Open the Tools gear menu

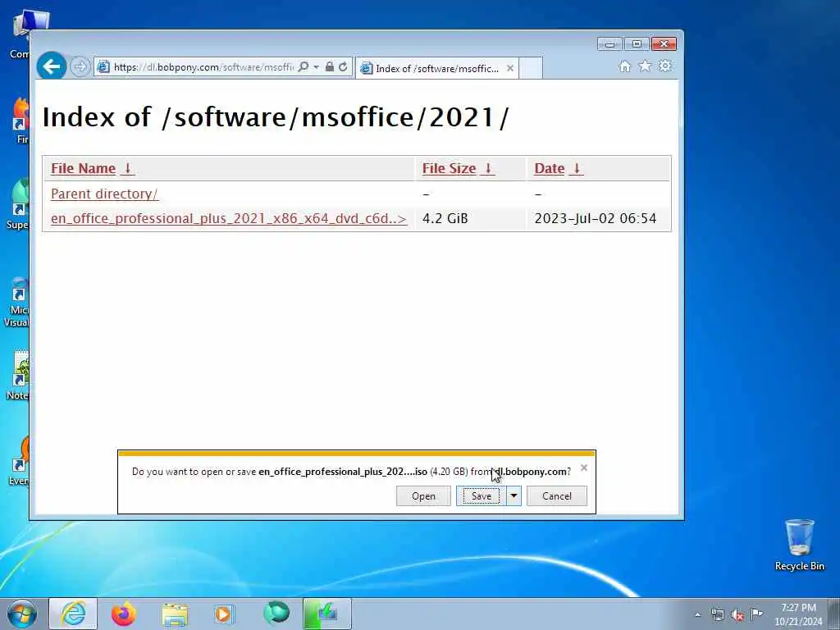click(664, 66)
